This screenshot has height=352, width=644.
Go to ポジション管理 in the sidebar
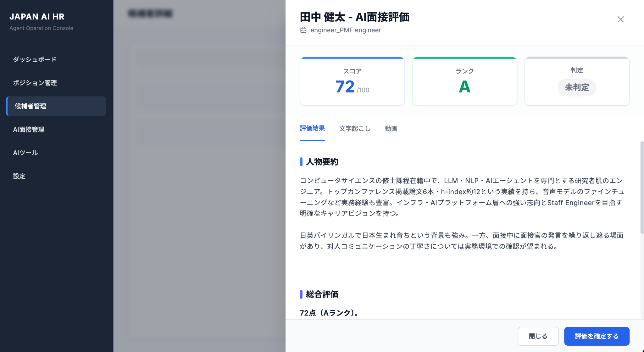[x=35, y=83]
